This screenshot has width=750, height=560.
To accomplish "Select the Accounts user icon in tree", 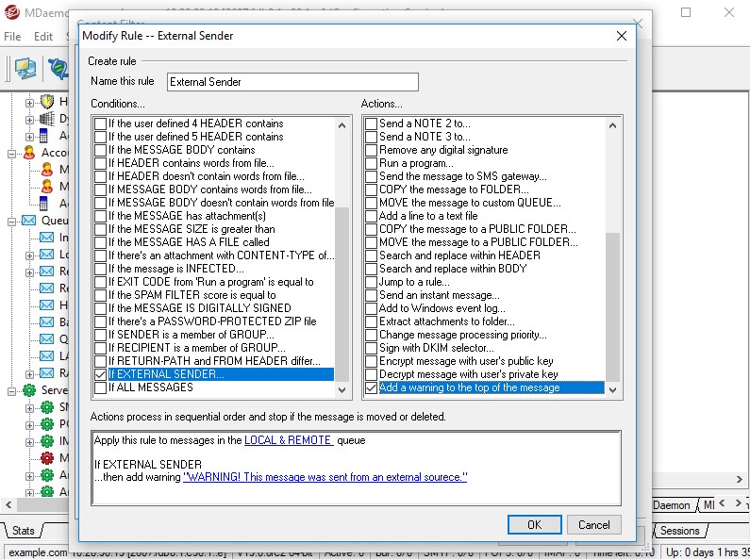I will (x=29, y=153).
